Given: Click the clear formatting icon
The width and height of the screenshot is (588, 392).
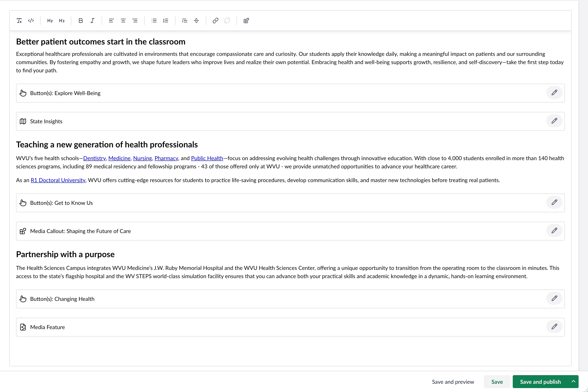Looking at the screenshot, I should 19,21.
